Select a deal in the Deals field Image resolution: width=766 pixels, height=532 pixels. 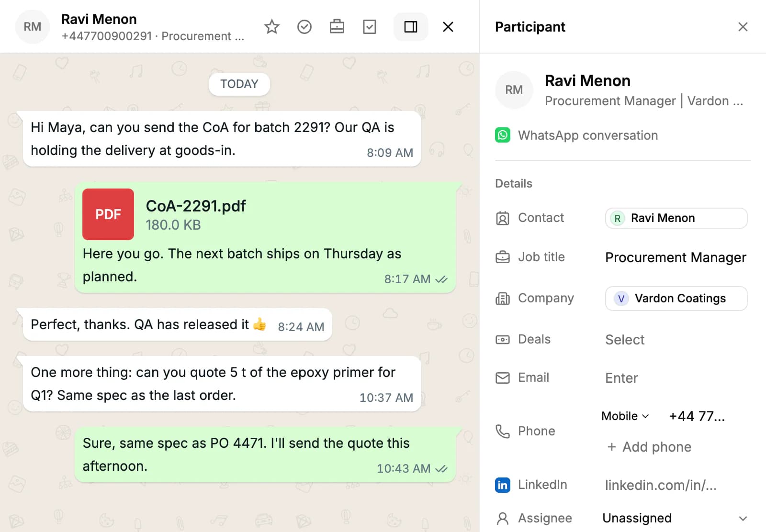coord(625,340)
